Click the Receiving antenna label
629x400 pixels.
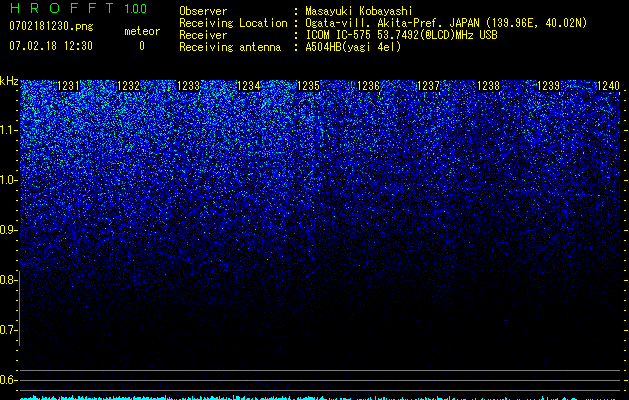(x=230, y=47)
